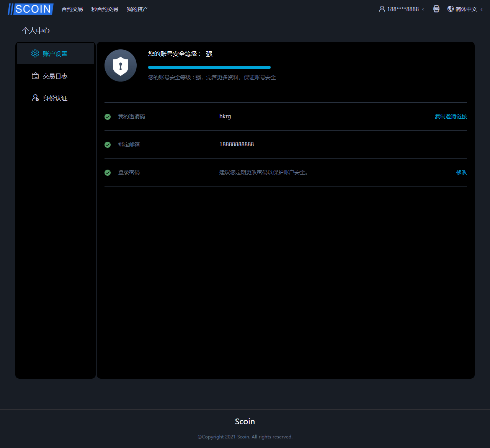Click the user profile icon in the header
The height and width of the screenshot is (448, 490).
click(x=382, y=9)
